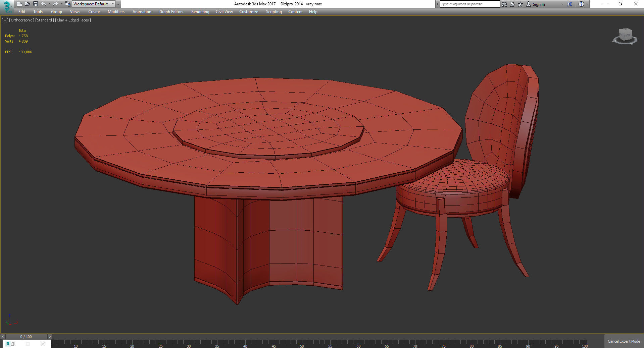Click the restore icon in the small floating window
The image size is (644, 348).
13,344
